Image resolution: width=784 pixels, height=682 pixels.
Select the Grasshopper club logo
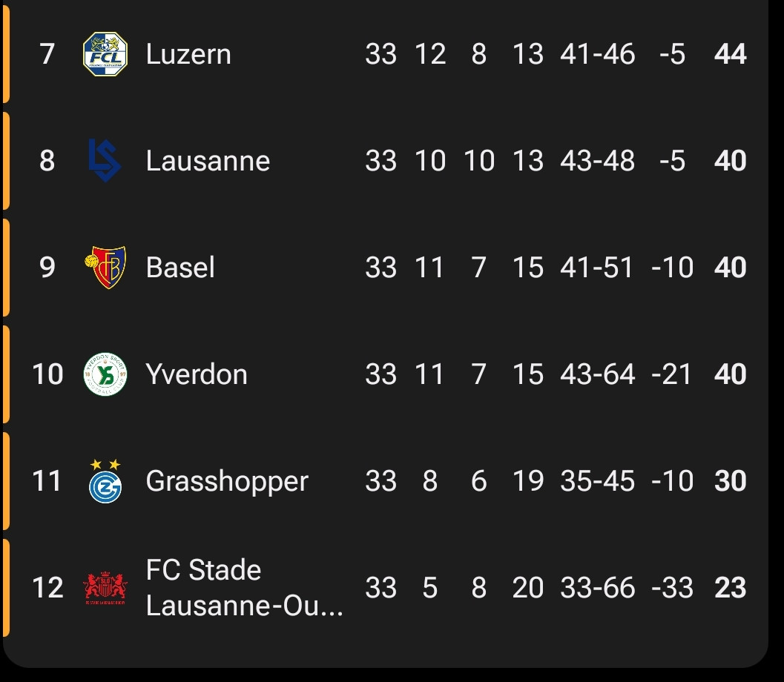pos(105,481)
